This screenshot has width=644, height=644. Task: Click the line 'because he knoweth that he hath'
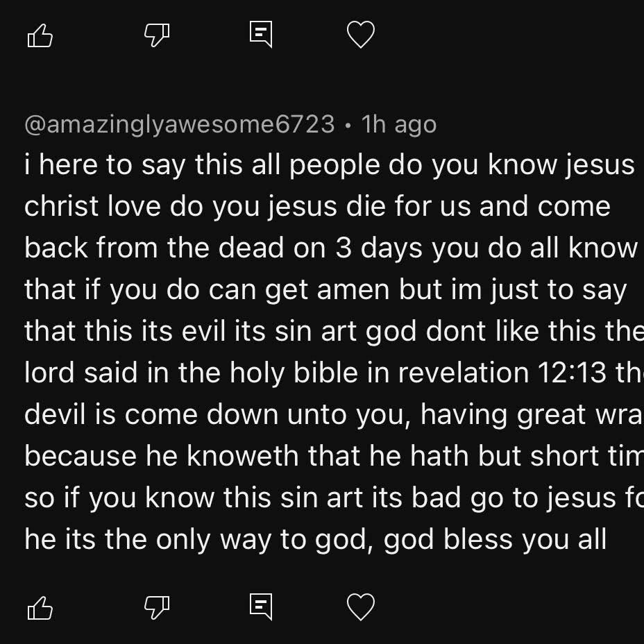click(334, 457)
